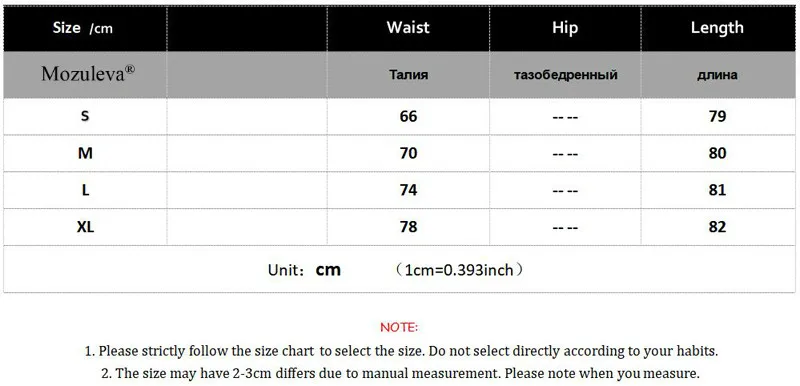Click the Waist column header
Image resolution: width=800 pixels, height=386 pixels.
pos(408,28)
